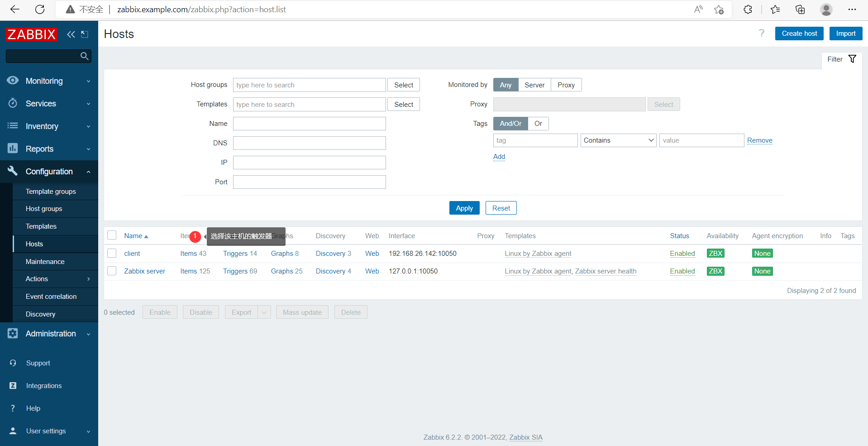Click the tag name input field
The width and height of the screenshot is (868, 446).
click(x=535, y=140)
